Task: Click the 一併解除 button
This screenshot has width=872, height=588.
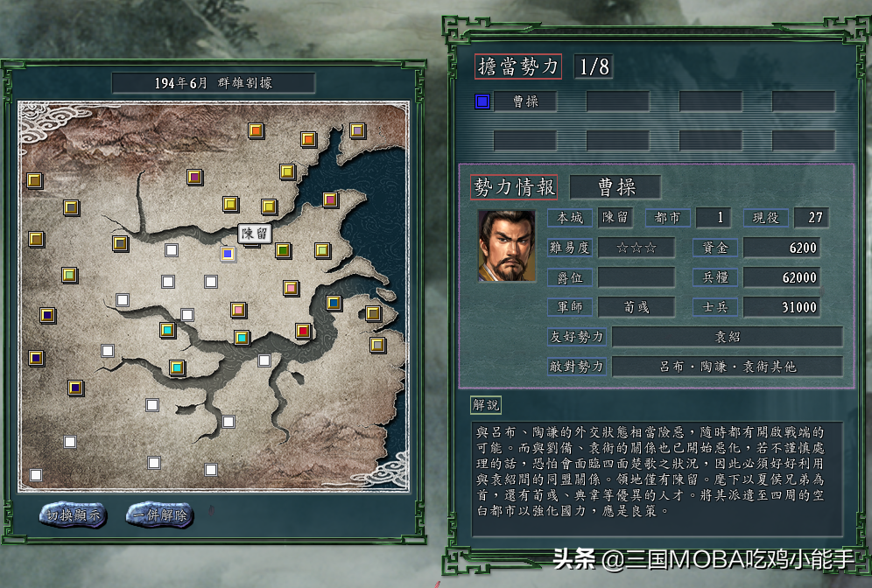Action: point(160,515)
